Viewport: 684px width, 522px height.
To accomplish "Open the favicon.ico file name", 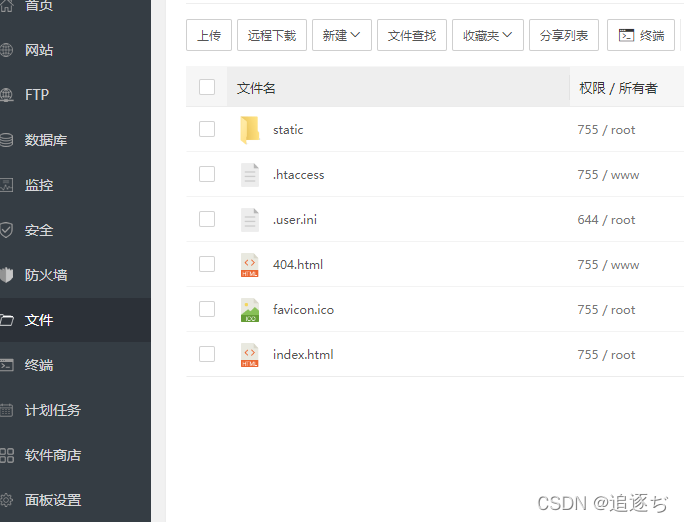I will (x=303, y=310).
